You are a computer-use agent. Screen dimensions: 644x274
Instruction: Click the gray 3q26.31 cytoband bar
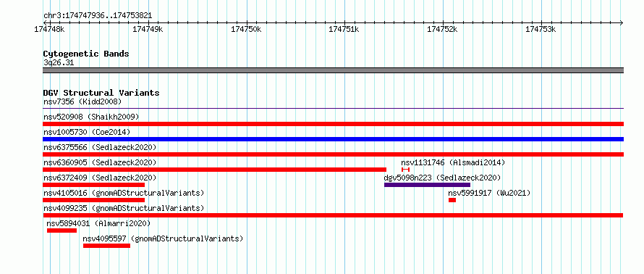(333, 70)
